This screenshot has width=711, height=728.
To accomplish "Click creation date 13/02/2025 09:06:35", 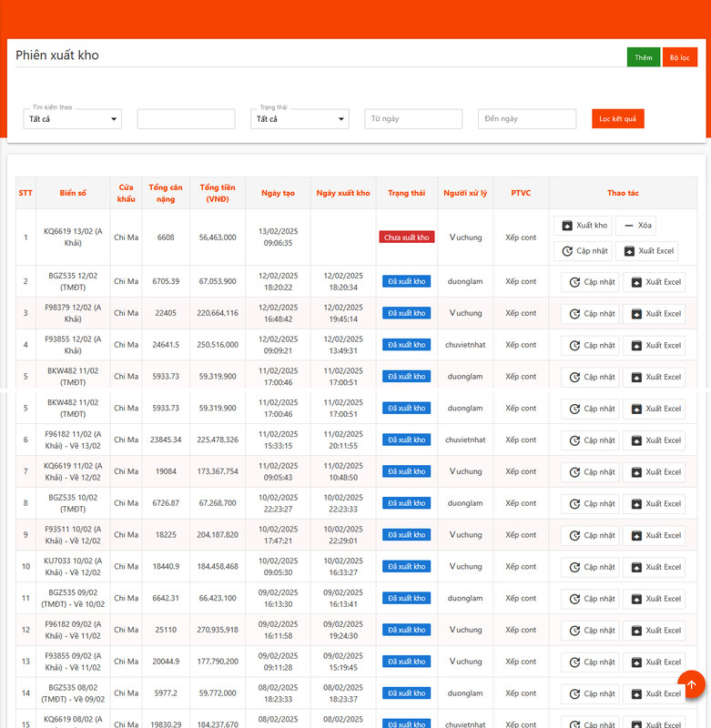I will (279, 238).
